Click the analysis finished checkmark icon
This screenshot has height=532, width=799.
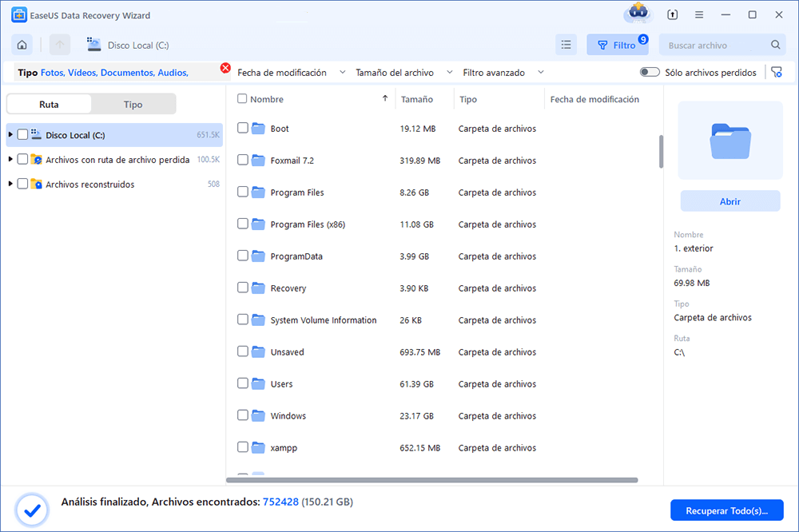pyautogui.click(x=32, y=510)
